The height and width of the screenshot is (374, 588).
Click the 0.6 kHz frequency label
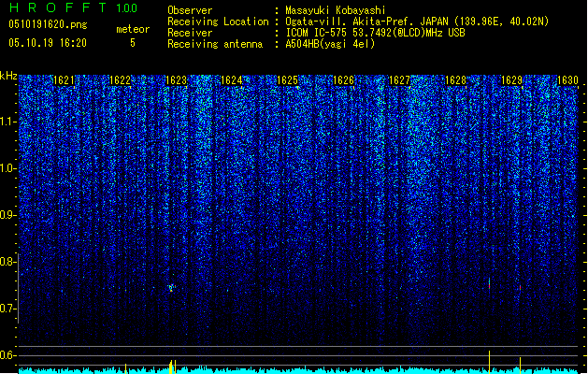tap(7, 355)
